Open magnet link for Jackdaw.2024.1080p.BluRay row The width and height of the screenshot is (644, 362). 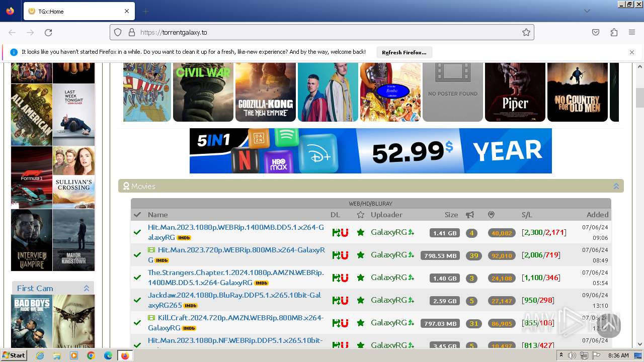pyautogui.click(x=345, y=300)
